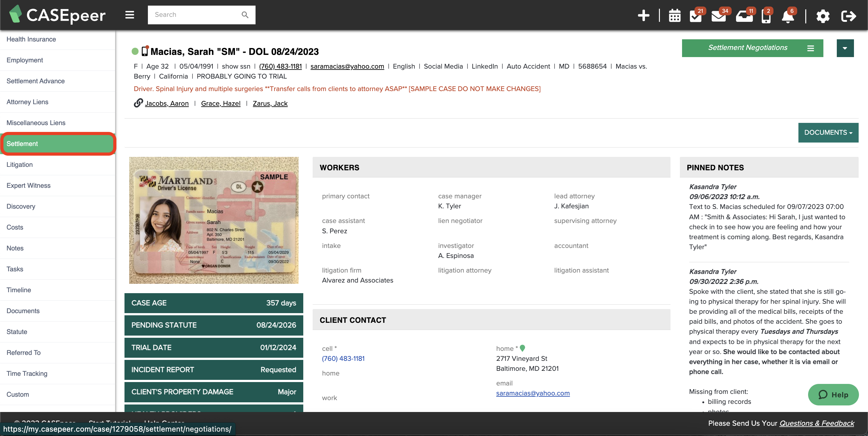Image resolution: width=868 pixels, height=436 pixels.
Task: Open Settlement Advance sidebar section
Action: [58, 81]
